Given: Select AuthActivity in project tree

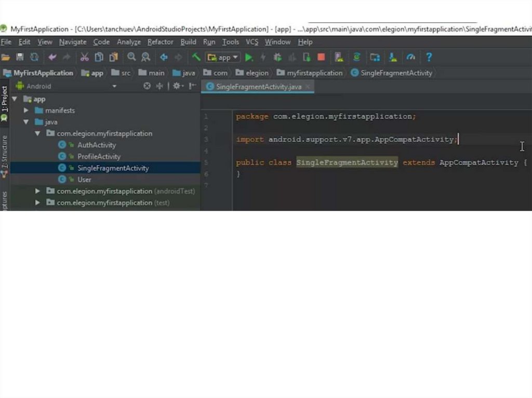Looking at the screenshot, I should [96, 145].
